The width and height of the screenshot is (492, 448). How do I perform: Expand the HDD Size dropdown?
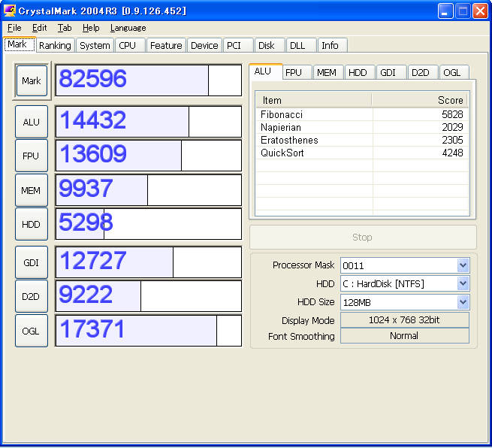click(x=463, y=301)
